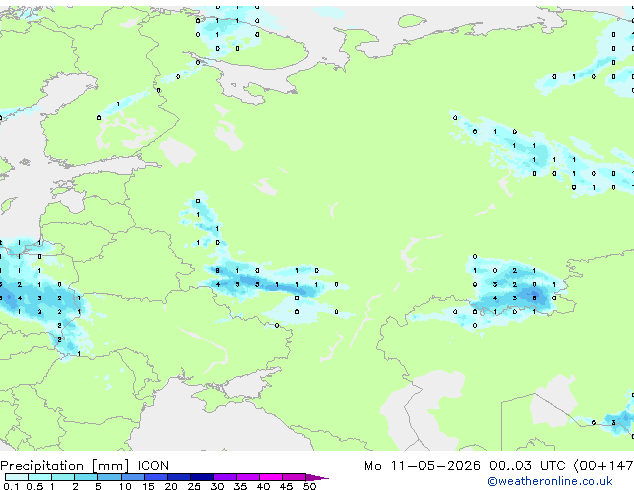Choose the 25–30 mm navy legend swatch
This screenshot has height=490, width=634.
coord(201,477)
